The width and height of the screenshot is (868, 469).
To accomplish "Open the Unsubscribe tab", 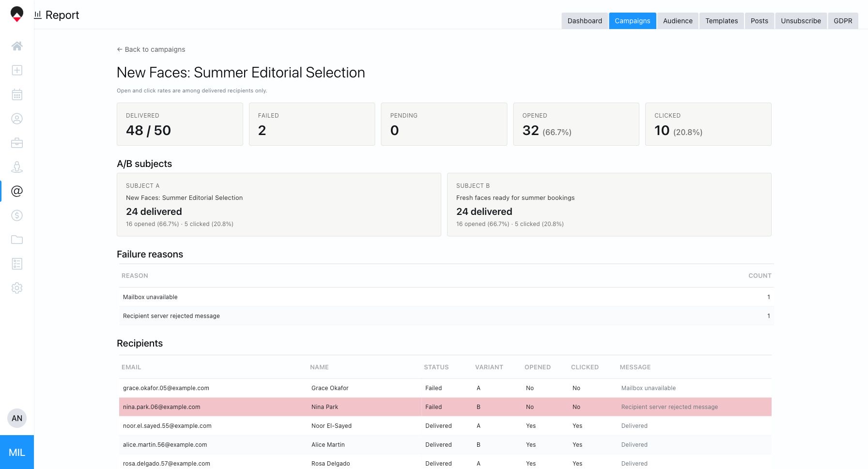I will tap(801, 21).
